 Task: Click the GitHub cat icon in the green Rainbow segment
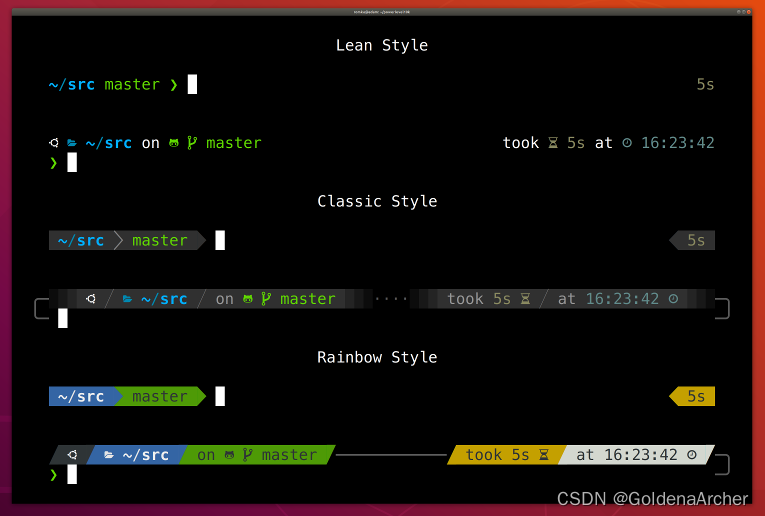point(229,455)
